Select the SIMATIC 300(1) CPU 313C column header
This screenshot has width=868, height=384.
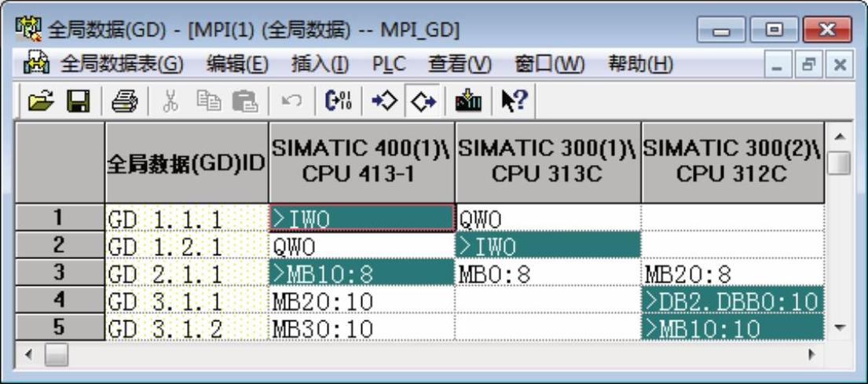[x=548, y=163]
